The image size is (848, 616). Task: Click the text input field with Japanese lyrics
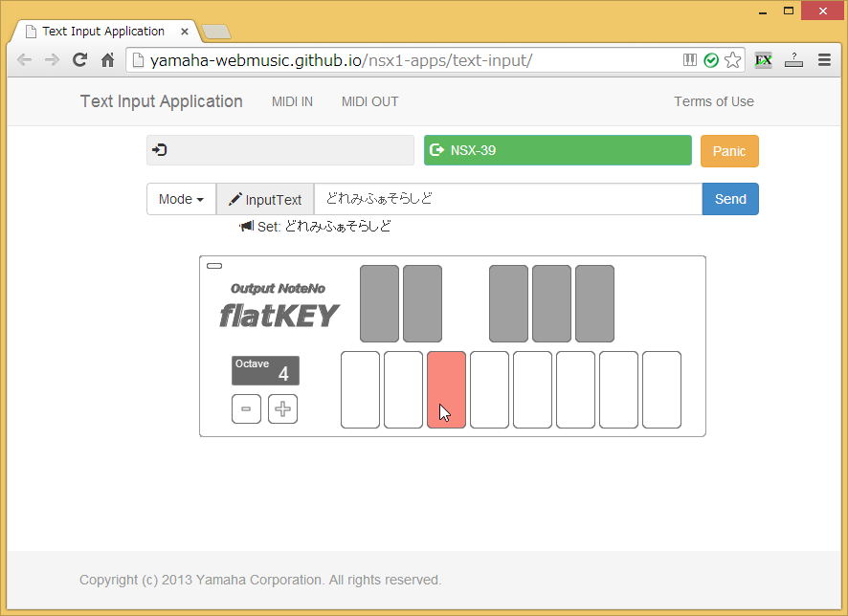(507, 199)
